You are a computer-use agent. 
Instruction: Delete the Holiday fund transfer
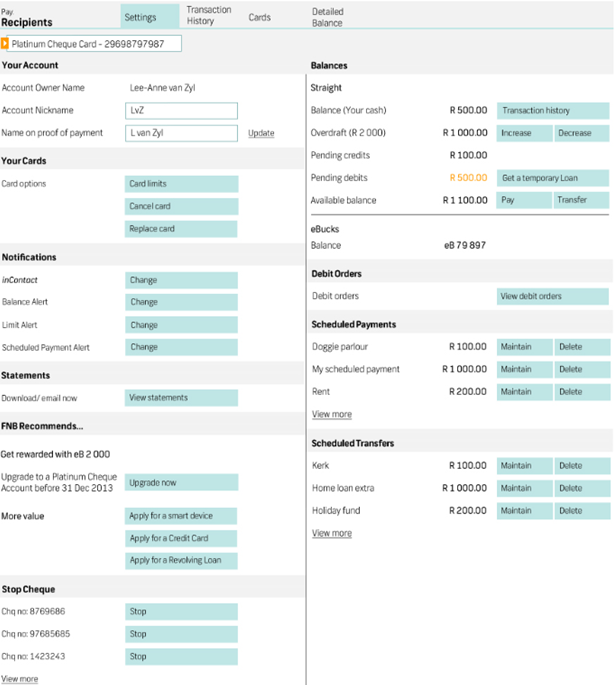(x=582, y=511)
